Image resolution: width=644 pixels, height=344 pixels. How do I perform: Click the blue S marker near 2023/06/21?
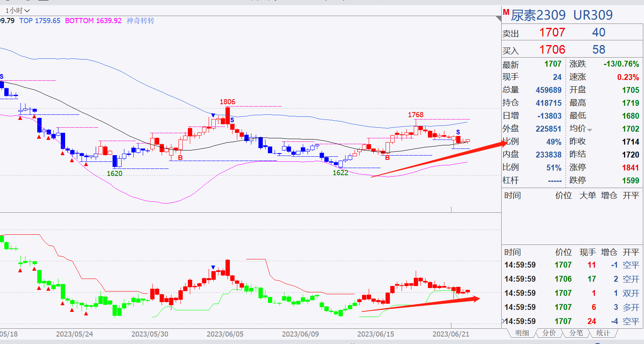coord(458,132)
